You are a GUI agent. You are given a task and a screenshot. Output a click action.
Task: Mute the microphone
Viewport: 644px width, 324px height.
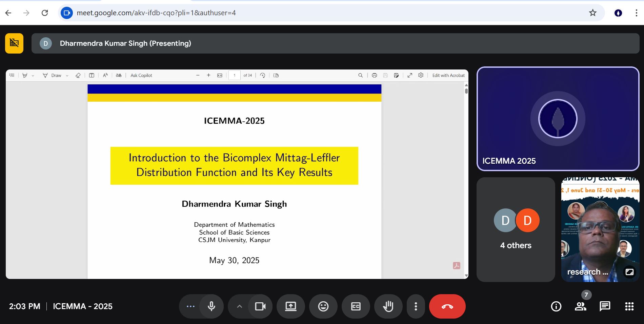coord(211,306)
